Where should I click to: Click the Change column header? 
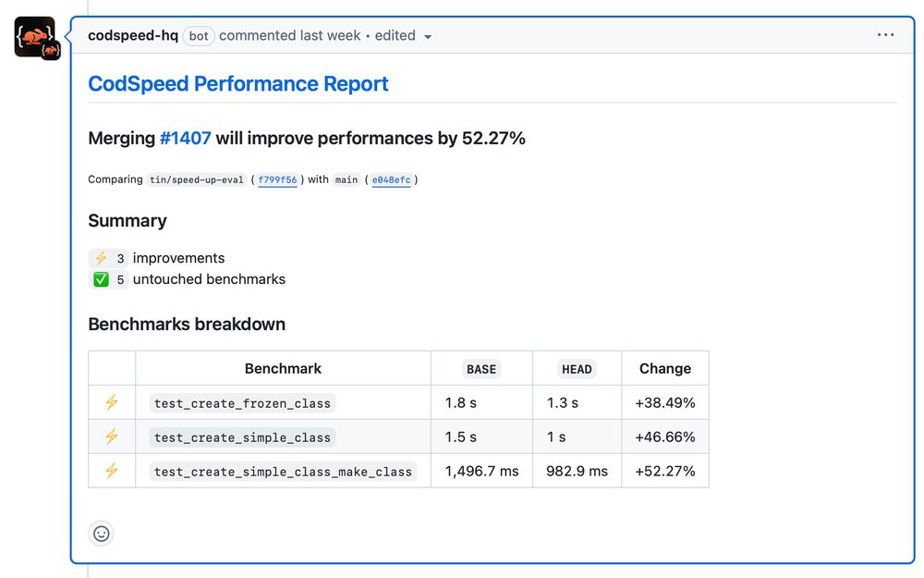pyautogui.click(x=665, y=369)
